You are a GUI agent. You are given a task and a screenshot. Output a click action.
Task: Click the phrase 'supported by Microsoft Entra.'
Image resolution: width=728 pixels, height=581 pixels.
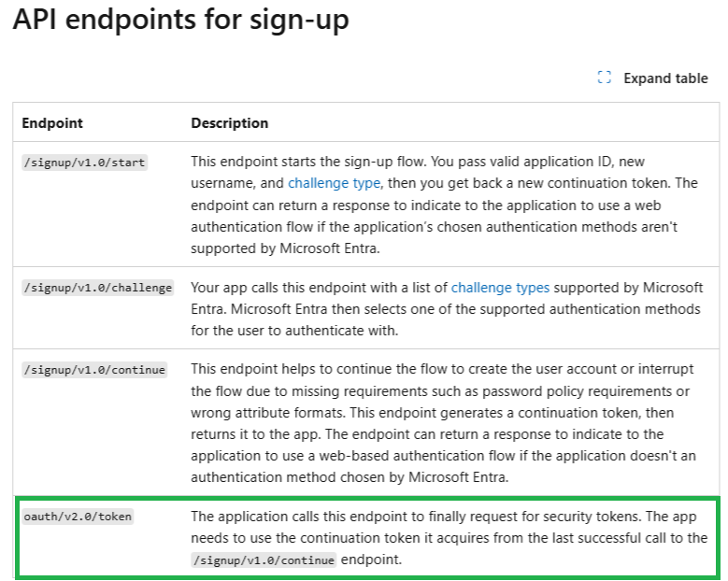(285, 248)
